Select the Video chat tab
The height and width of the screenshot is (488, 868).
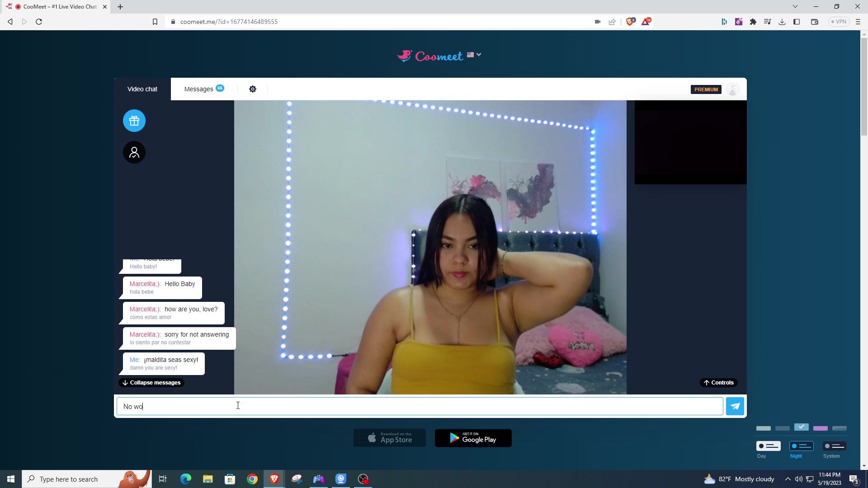click(142, 89)
